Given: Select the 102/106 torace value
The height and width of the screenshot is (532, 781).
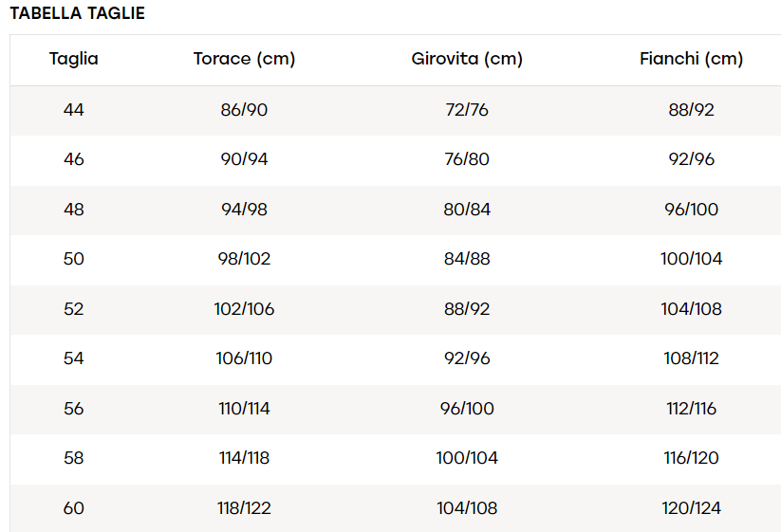Looking at the screenshot, I should (x=244, y=309).
